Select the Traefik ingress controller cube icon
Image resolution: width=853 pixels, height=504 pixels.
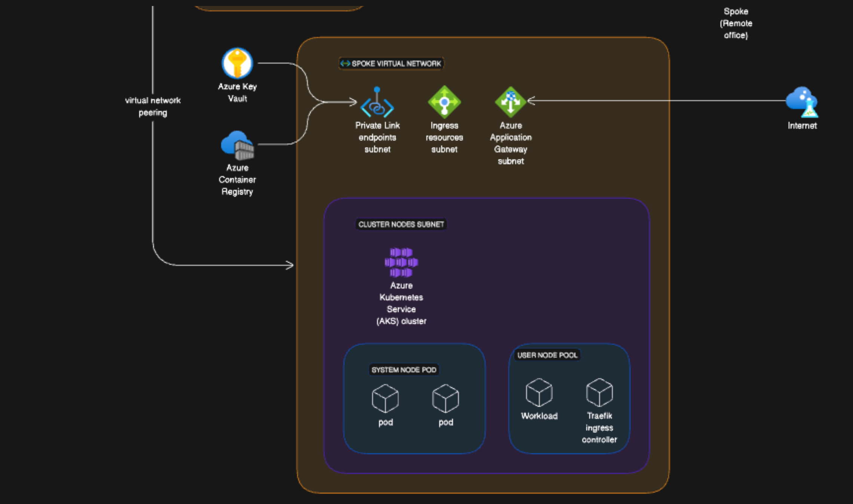click(x=599, y=392)
